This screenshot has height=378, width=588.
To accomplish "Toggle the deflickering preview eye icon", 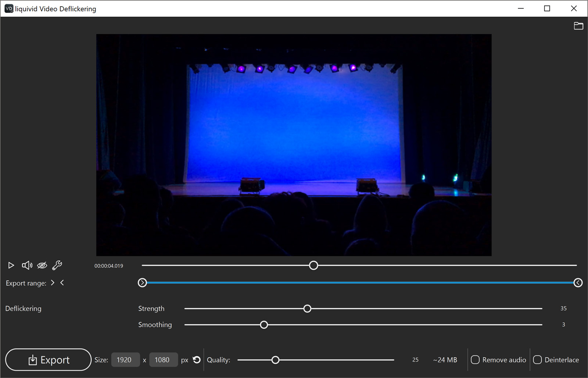I will tap(42, 265).
